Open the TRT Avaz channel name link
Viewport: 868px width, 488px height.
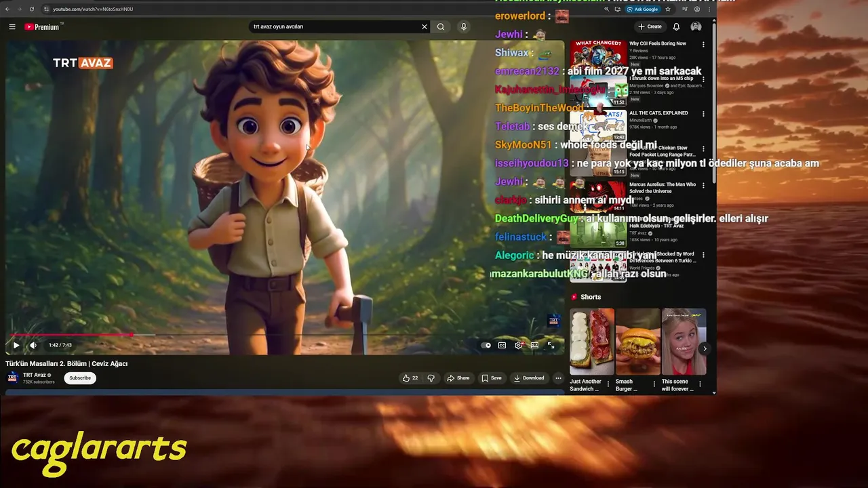click(34, 375)
